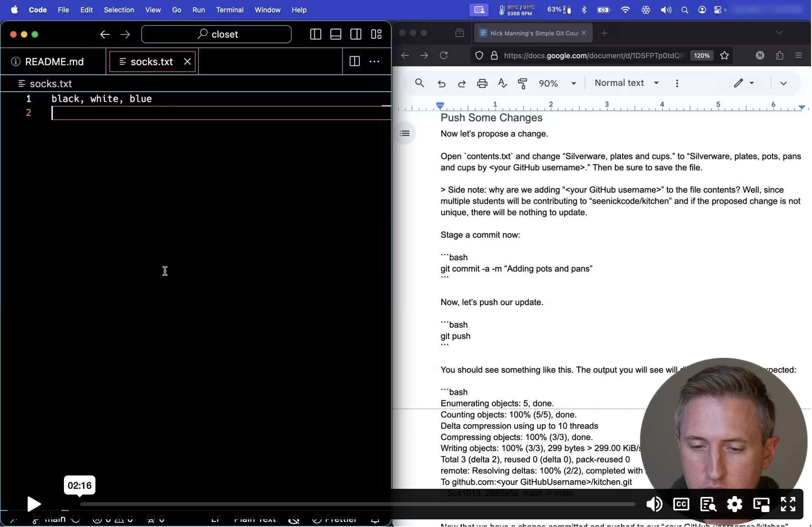Click the ports forwarded status bar item
This screenshot has height=527, width=812.
tap(156, 519)
